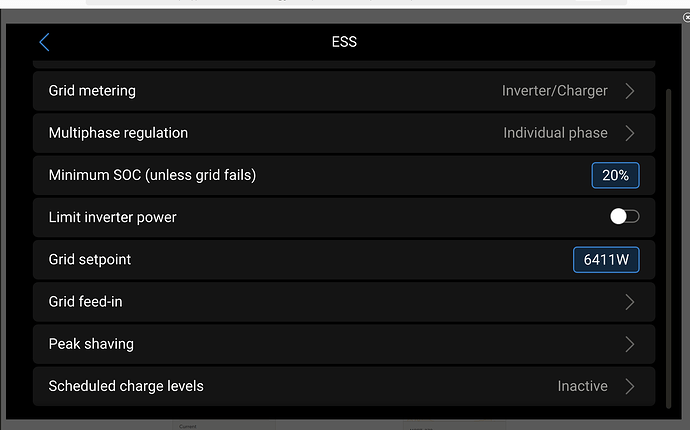Close the popup with the corner X

[686, 18]
